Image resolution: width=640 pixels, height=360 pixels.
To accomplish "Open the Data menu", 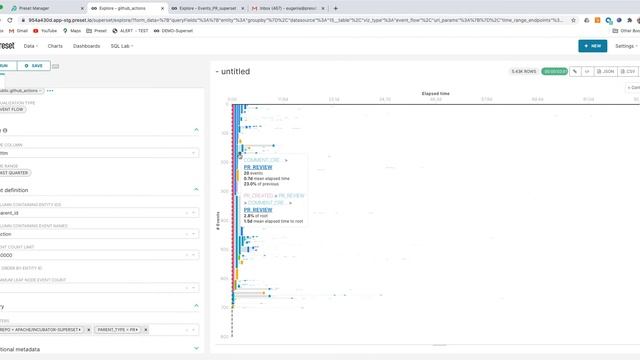I will (x=31, y=46).
